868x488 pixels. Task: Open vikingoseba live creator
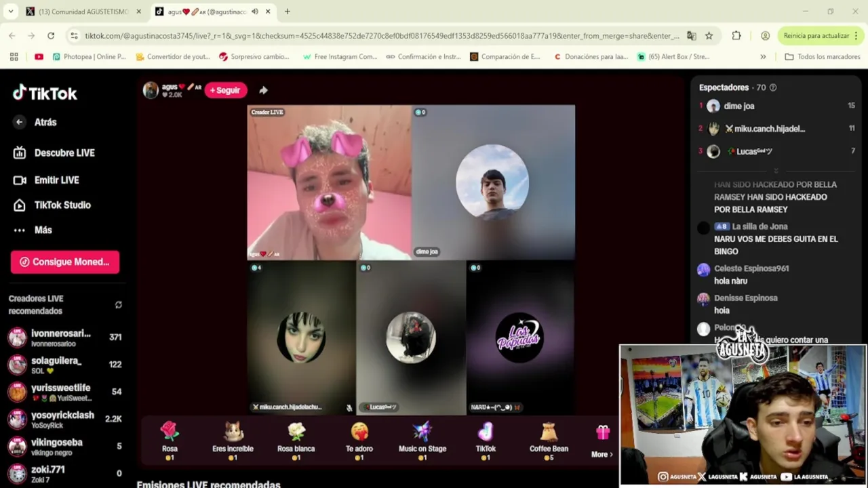65,446
